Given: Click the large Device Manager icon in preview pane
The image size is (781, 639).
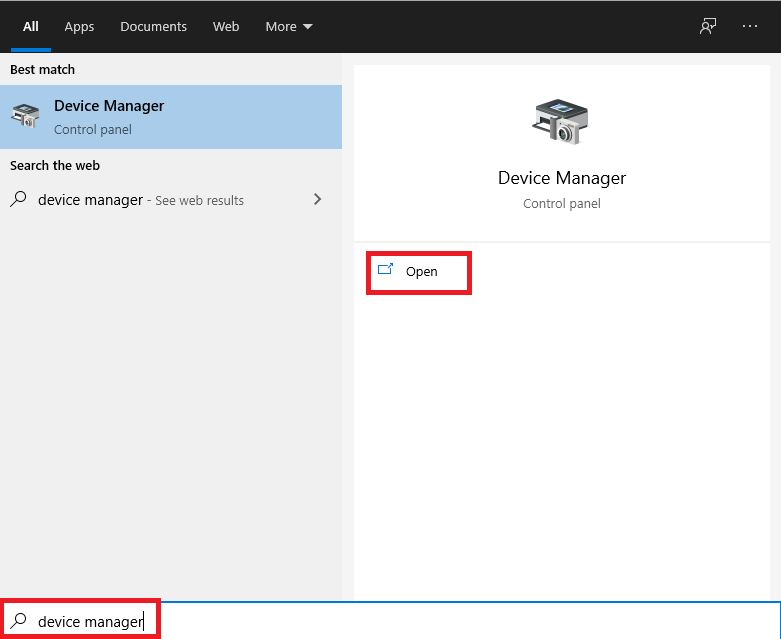Looking at the screenshot, I should (561, 122).
